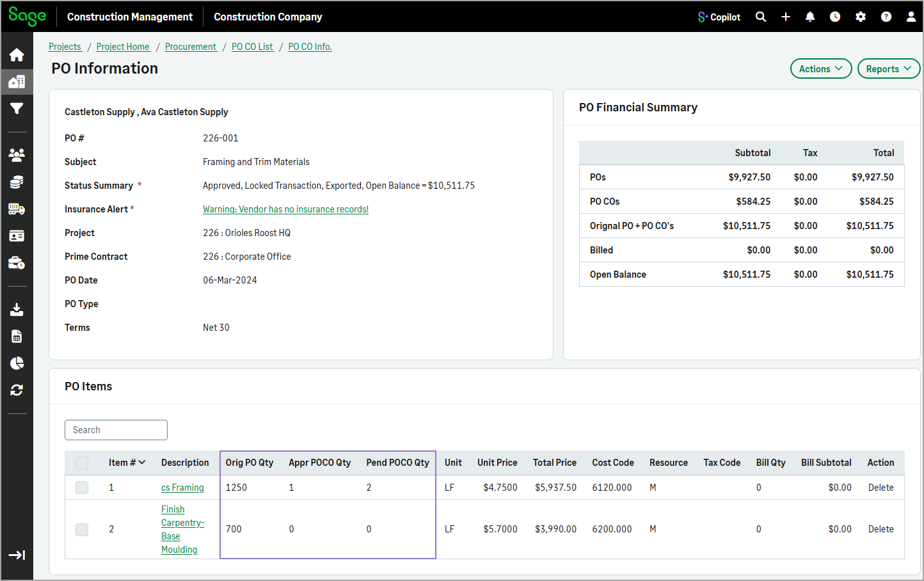Click the plus add-new icon
The image size is (924, 581).
coord(786,17)
